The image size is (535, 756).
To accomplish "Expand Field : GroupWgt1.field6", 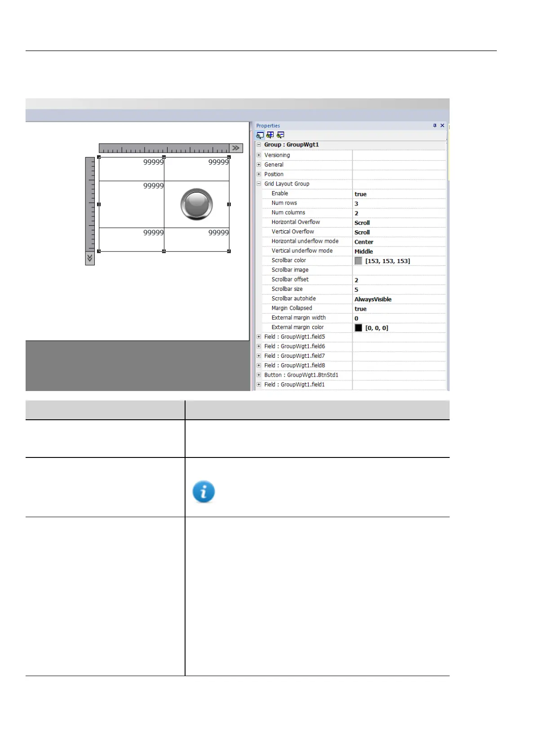I will click(x=259, y=346).
